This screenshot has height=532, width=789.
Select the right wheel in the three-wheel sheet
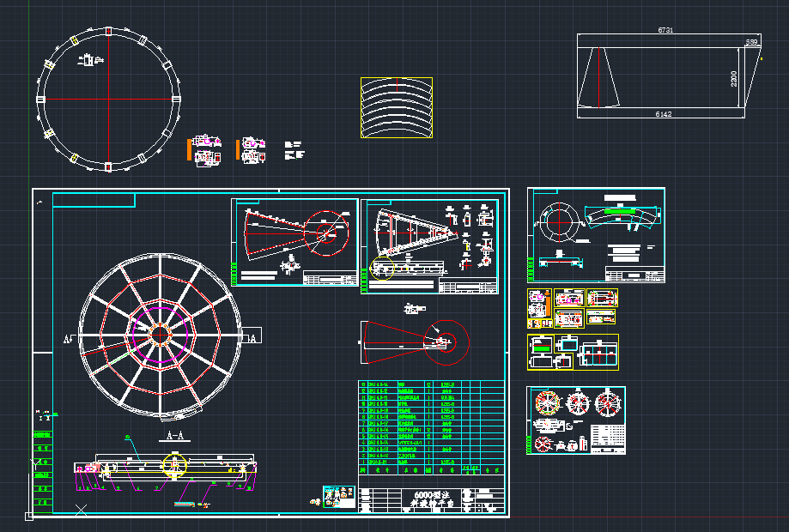point(609,402)
